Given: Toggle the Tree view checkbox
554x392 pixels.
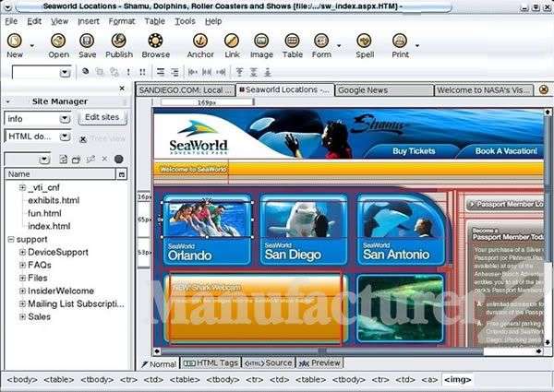Looking at the screenshot, I should pos(83,139).
